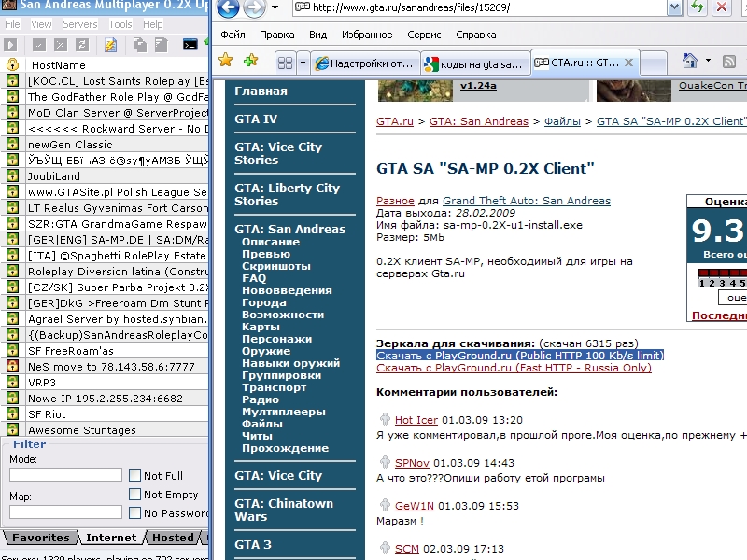Open the GTA: Chinatown Wars sidebar link
This screenshot has width=747, height=560.
click(x=284, y=510)
